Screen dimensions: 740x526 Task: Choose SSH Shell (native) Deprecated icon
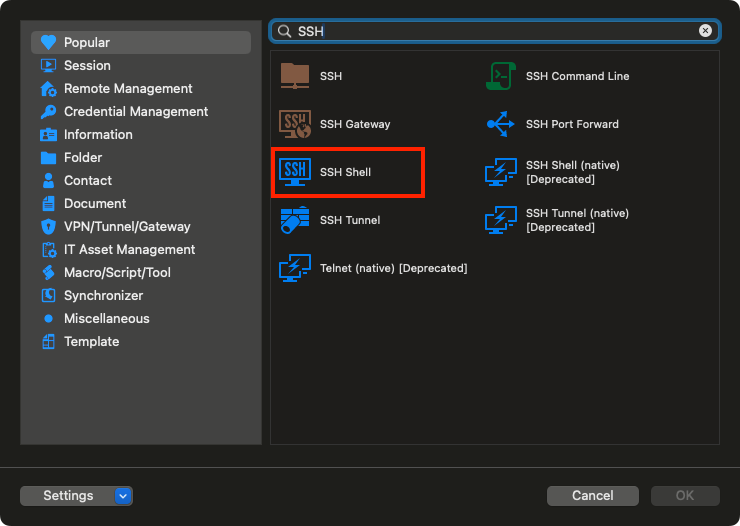501,172
